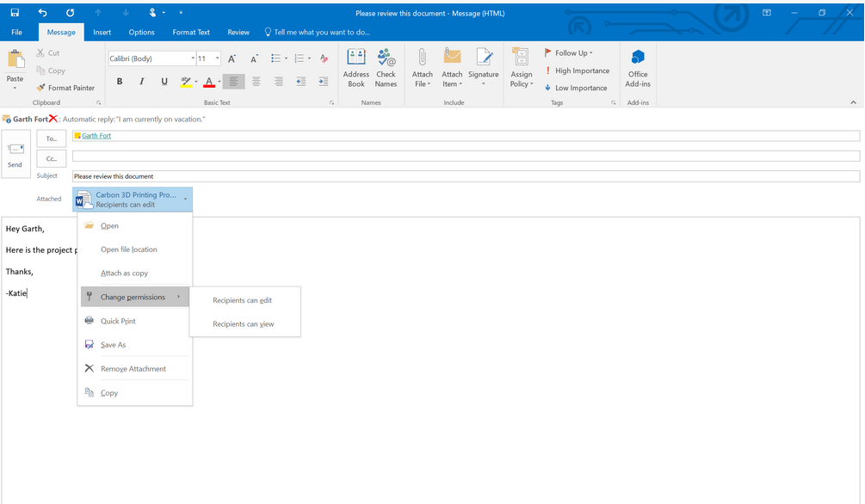Align text right
Viewport: 865px width, 504px height.
click(279, 82)
